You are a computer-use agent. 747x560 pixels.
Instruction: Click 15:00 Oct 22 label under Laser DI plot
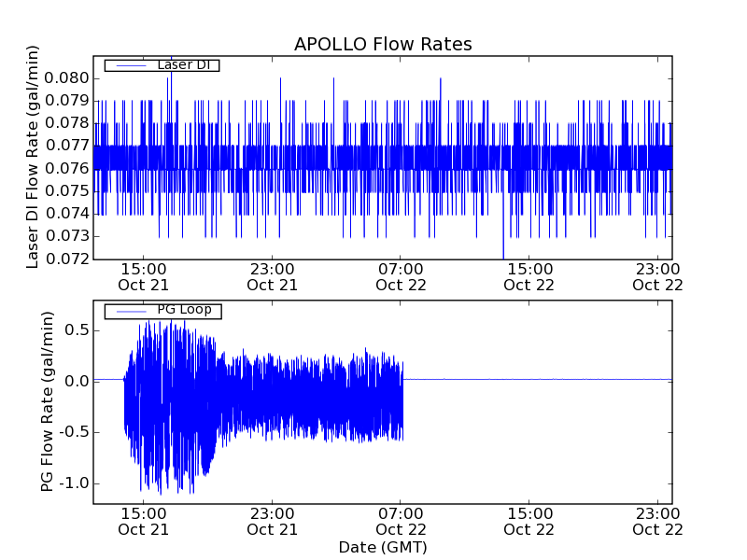click(529, 277)
